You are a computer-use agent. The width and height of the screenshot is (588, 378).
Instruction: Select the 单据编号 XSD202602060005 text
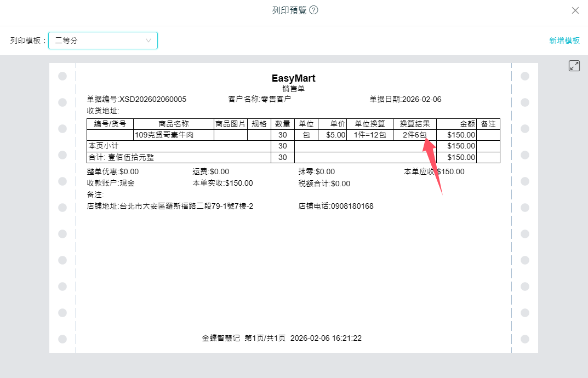coord(136,99)
